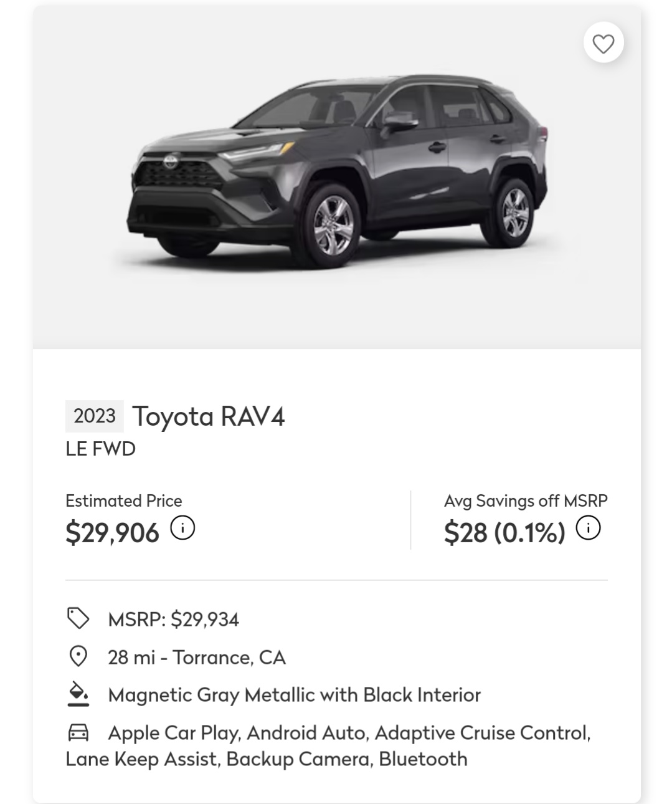672x804 pixels.
Task: Click the MSRP price tag icon
Action: 78,618
